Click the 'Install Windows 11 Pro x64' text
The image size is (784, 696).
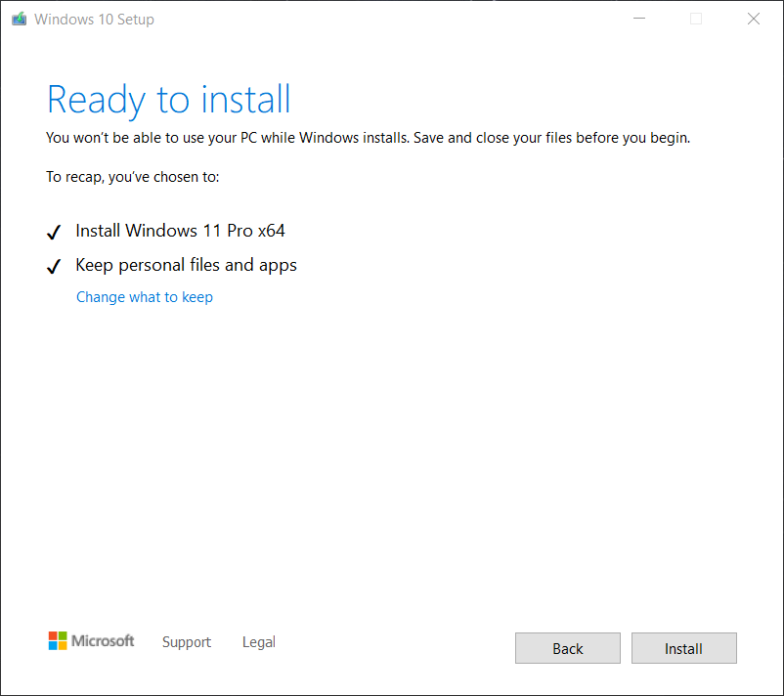(180, 231)
